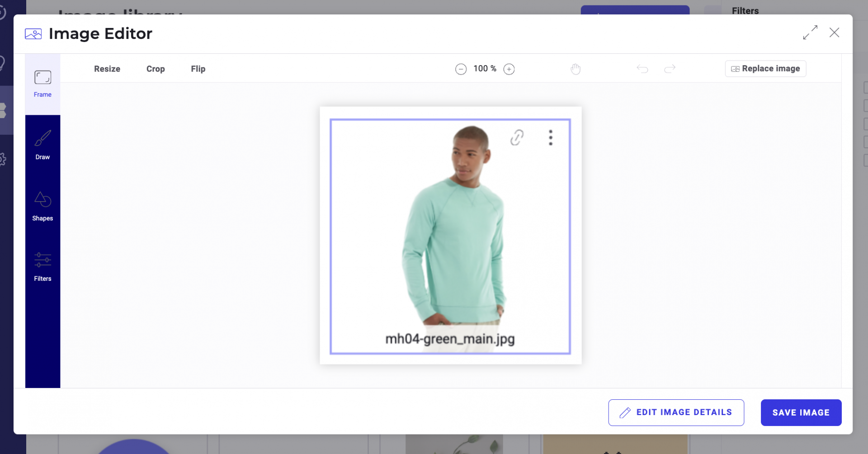Select the Draw brush tool
Viewport: 868px width, 454px height.
42,145
